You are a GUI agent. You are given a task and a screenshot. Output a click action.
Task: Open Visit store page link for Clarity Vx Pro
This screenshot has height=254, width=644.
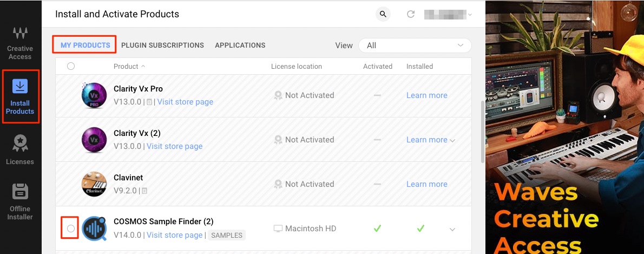(185, 102)
